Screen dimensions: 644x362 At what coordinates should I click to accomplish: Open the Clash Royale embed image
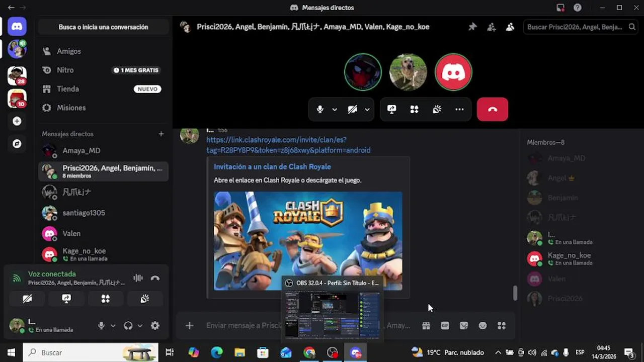[308, 240]
